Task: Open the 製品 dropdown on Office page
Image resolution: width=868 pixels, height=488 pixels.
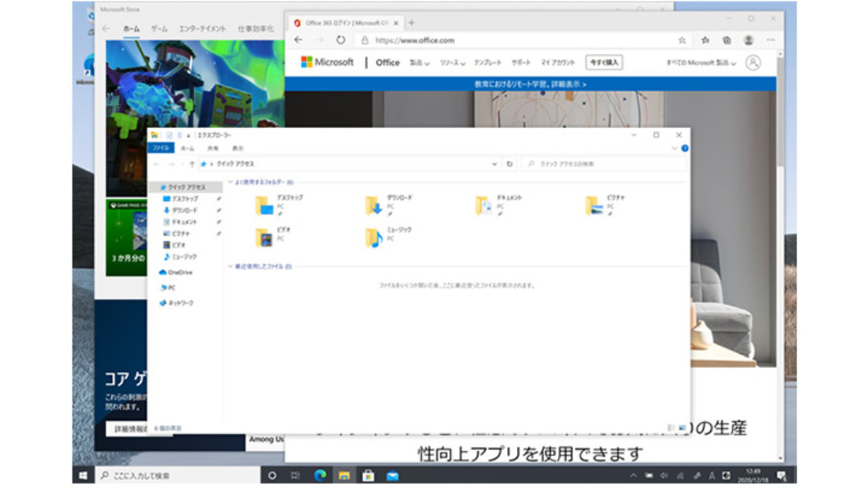Action: point(420,63)
